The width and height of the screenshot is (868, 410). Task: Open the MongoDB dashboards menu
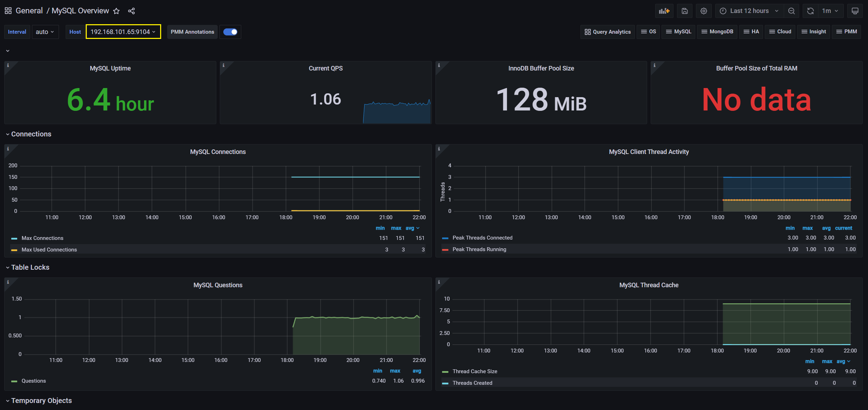pos(717,32)
